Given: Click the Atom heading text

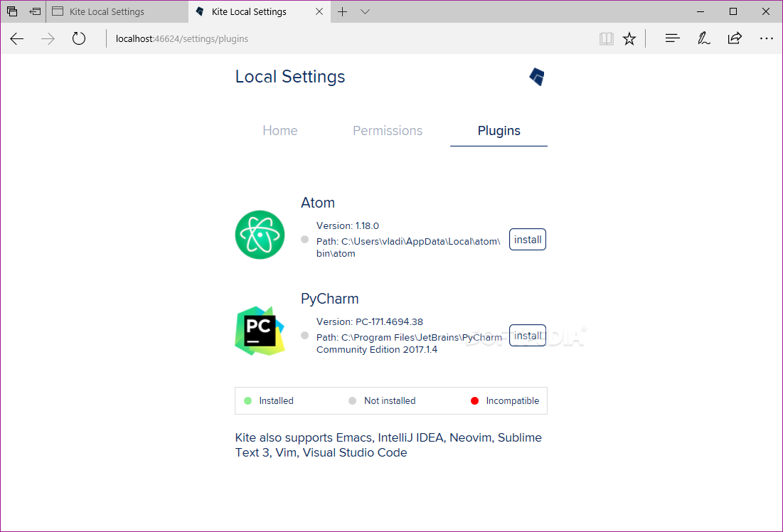Looking at the screenshot, I should click(x=318, y=203).
